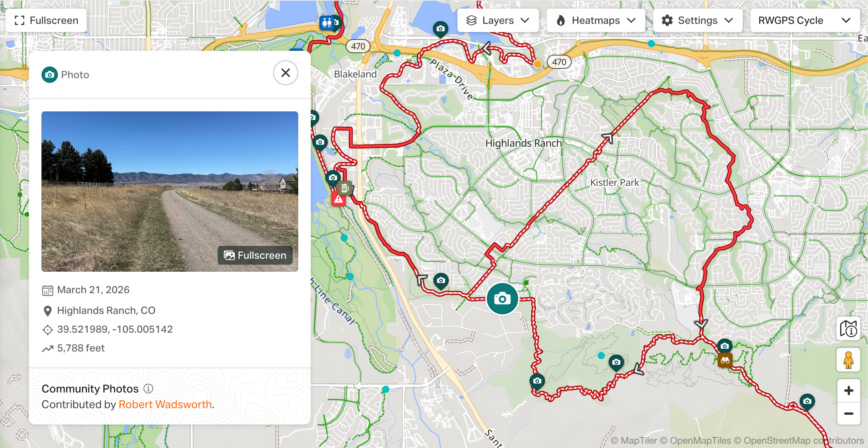This screenshot has width=868, height=448.
Task: Open Robert Wadsworth profile link
Action: 165,404
